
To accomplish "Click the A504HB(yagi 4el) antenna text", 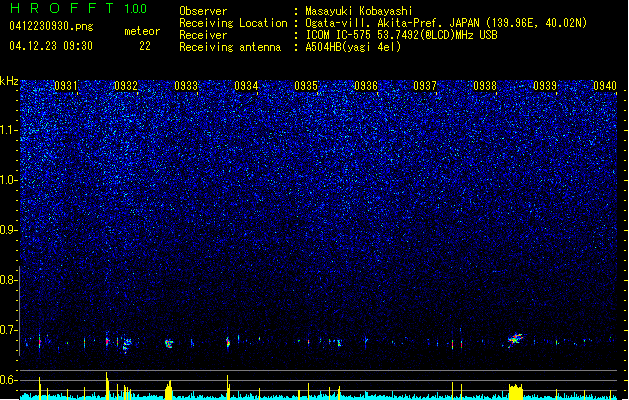I will tap(353, 47).
